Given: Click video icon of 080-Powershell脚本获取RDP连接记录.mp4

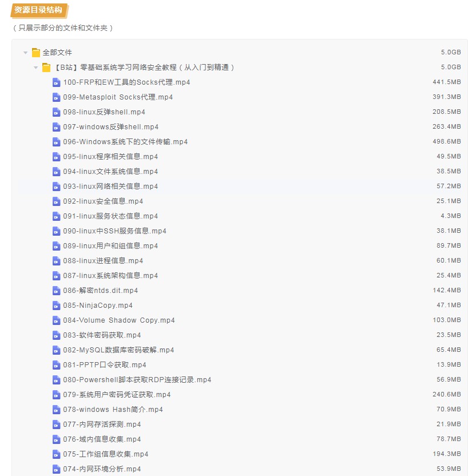Looking at the screenshot, I should (57, 380).
